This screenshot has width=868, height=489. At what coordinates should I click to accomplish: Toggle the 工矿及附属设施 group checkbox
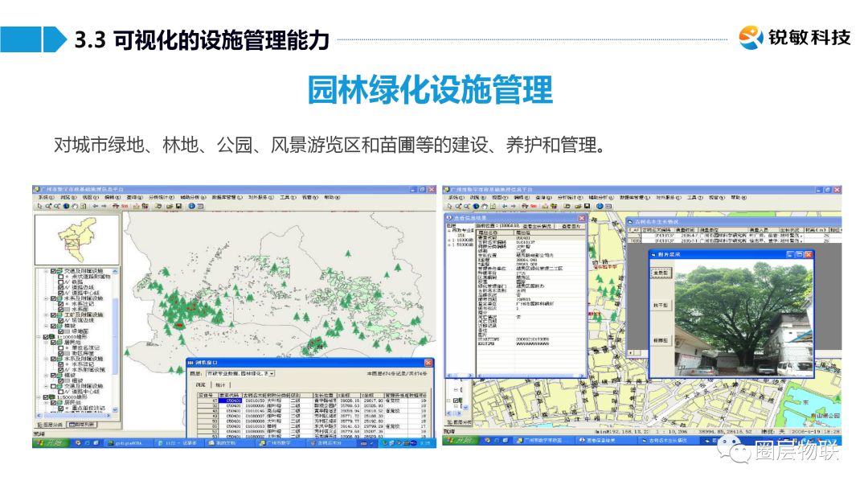click(x=55, y=314)
